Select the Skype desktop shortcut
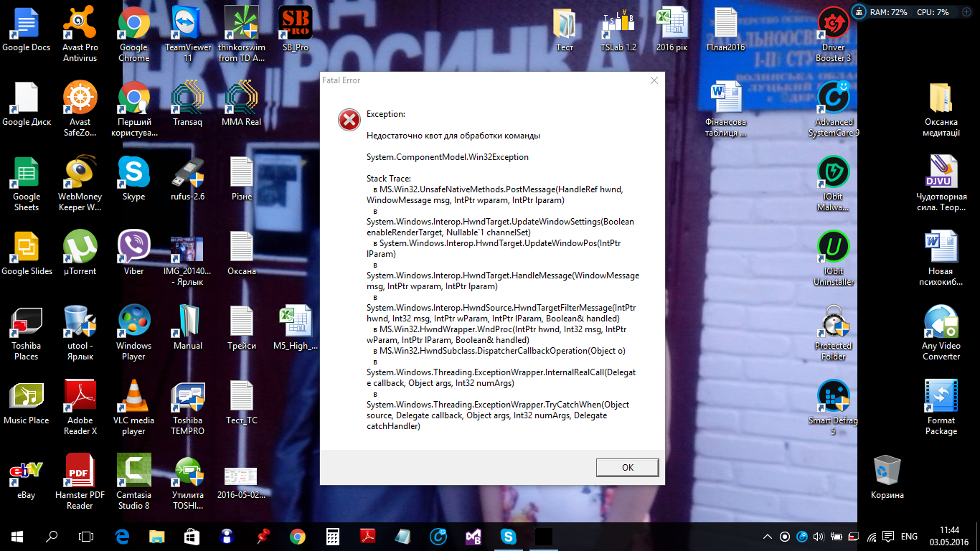 (x=133, y=179)
